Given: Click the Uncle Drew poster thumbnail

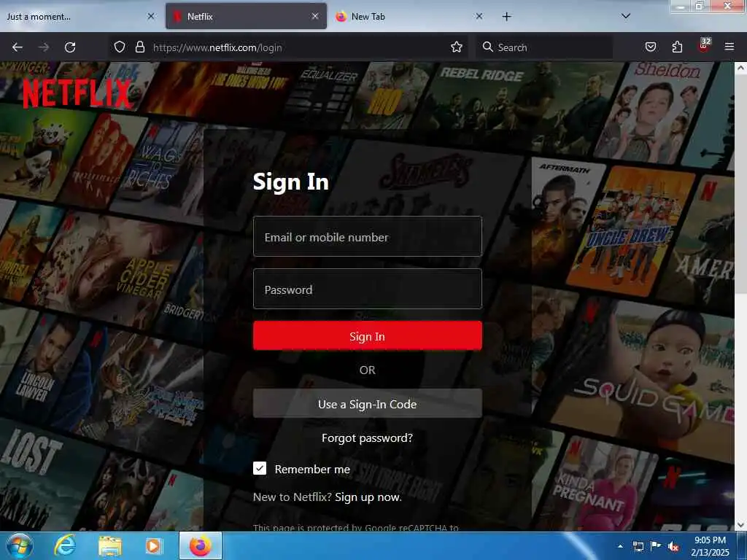Looking at the screenshot, I should coord(631,231).
